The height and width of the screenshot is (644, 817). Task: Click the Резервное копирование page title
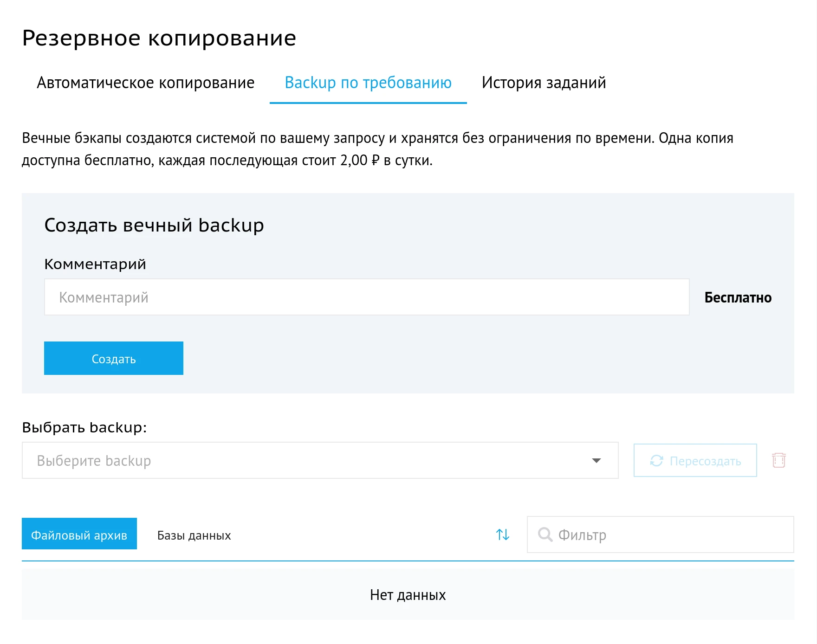point(159,38)
